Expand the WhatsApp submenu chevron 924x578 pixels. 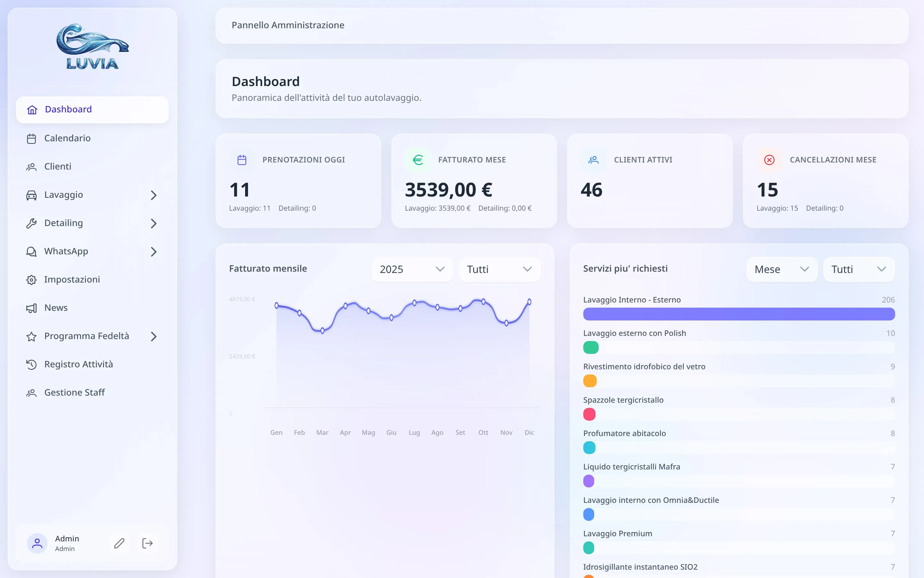(x=153, y=252)
